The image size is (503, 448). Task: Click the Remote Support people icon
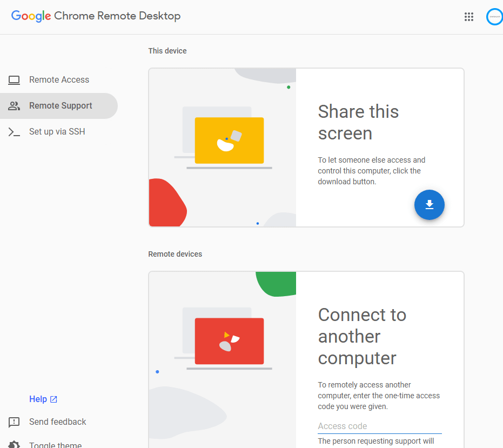14,106
